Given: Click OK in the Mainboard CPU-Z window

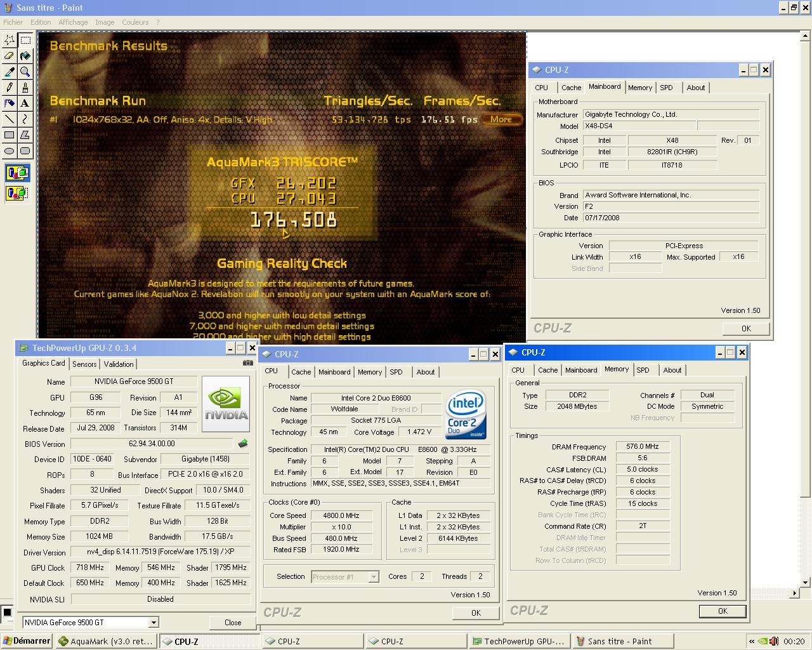Looking at the screenshot, I should [x=746, y=328].
